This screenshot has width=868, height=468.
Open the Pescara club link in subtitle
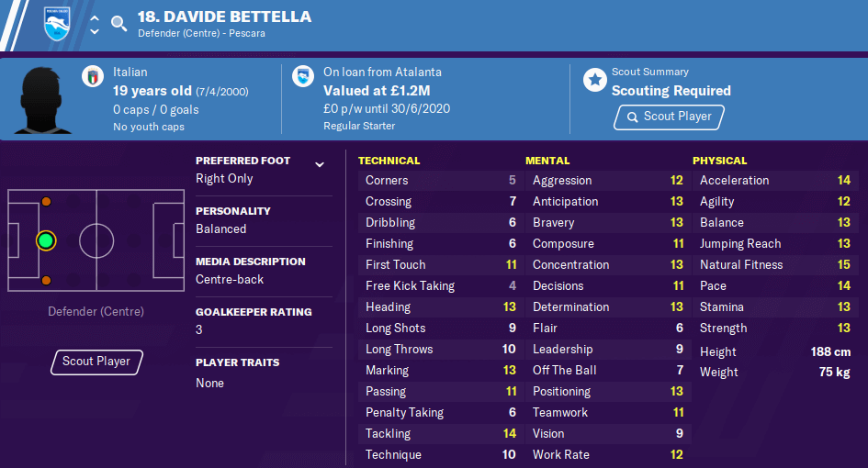[x=247, y=33]
